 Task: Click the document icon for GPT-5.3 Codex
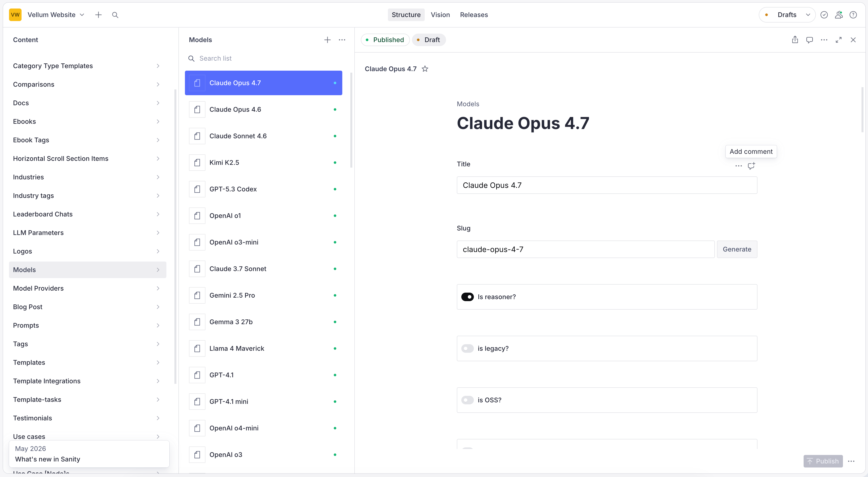pyautogui.click(x=197, y=189)
